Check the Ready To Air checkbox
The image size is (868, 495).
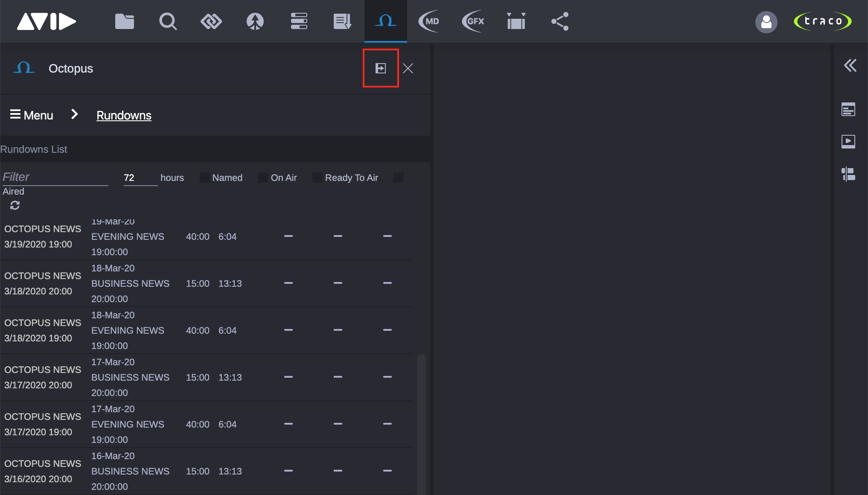(317, 178)
